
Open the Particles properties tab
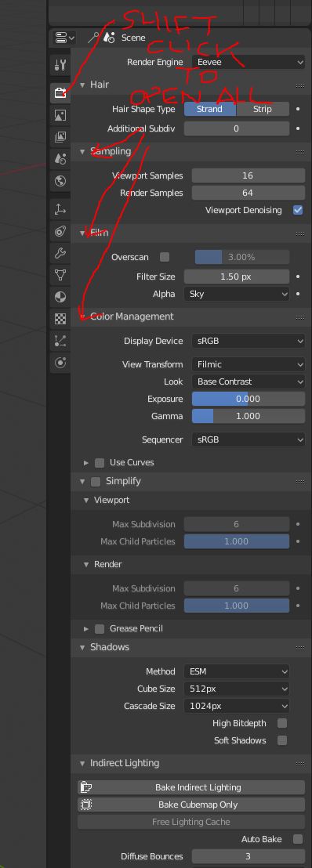[60, 341]
